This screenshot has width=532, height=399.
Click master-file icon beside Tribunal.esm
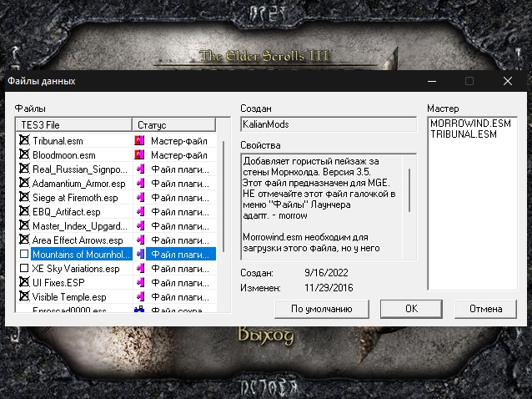[139, 140]
